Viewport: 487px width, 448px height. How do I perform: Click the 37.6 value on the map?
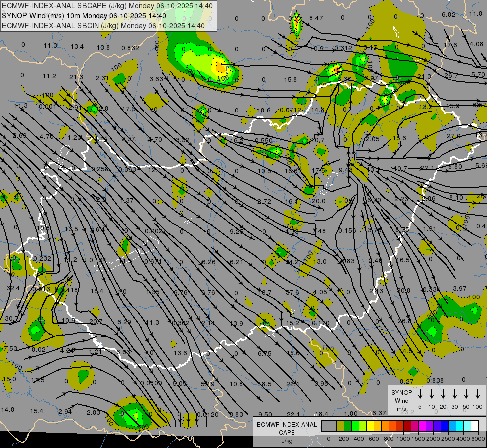click(x=292, y=292)
